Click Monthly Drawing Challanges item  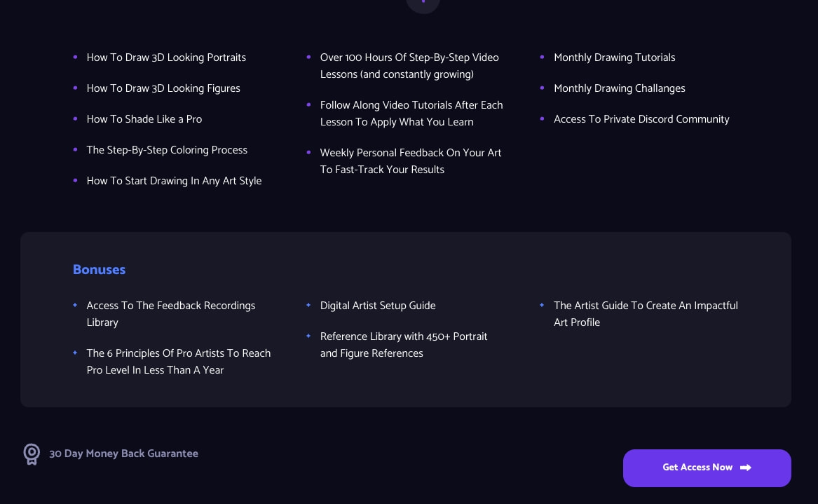click(x=620, y=88)
